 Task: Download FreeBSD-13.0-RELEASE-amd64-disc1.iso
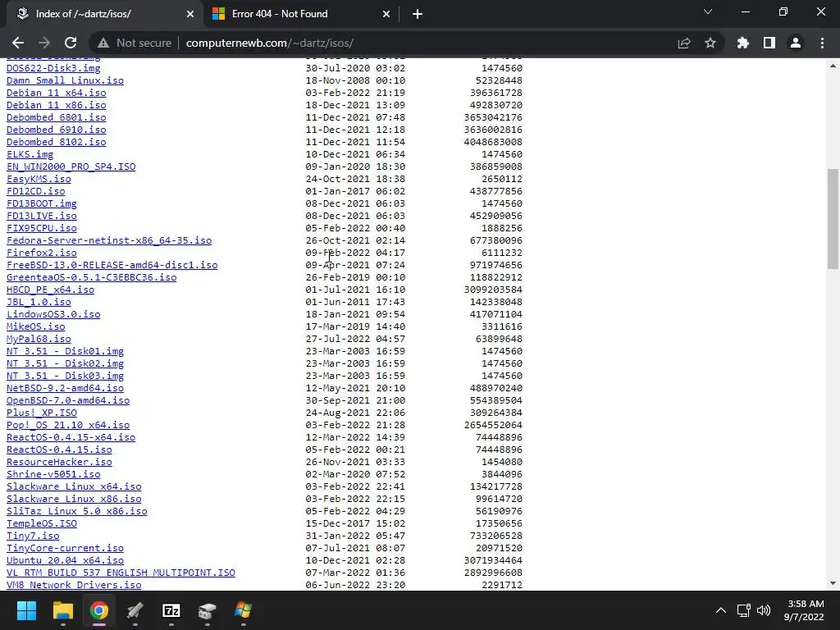tap(112, 265)
